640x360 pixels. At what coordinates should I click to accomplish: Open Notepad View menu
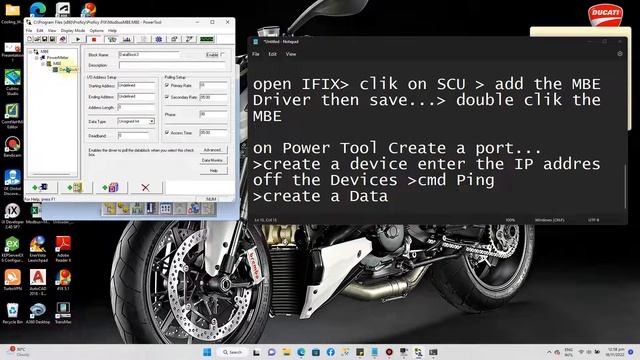click(x=291, y=54)
